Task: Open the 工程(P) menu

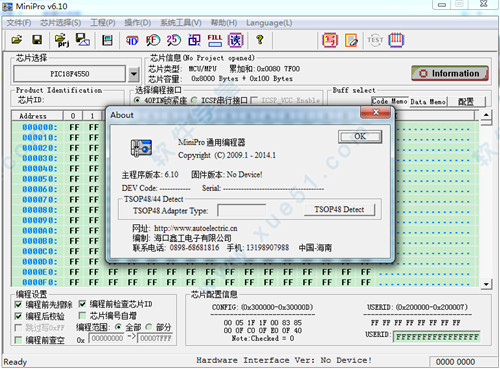Action: 103,23
